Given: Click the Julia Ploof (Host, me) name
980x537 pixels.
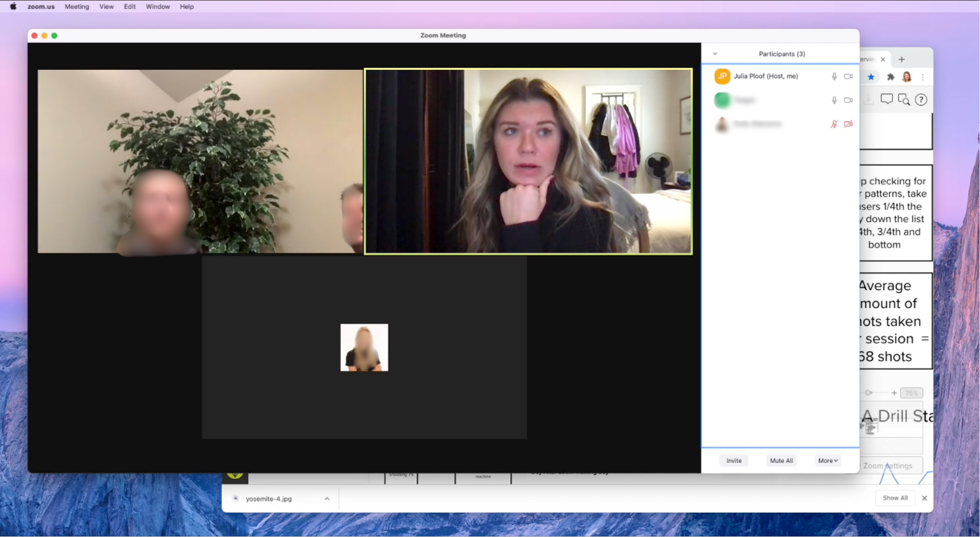Looking at the screenshot, I should pos(766,76).
